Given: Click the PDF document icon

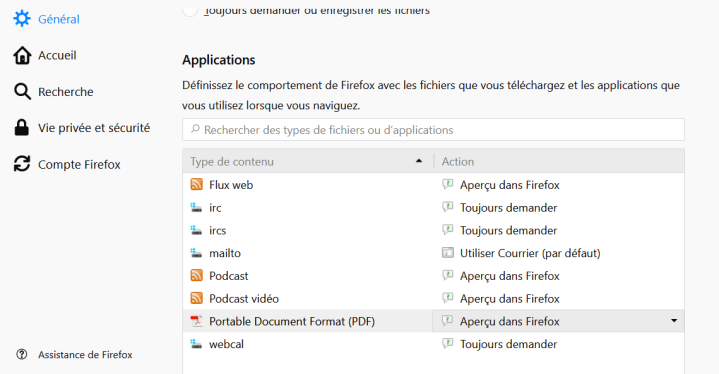Looking at the screenshot, I should (x=196, y=321).
